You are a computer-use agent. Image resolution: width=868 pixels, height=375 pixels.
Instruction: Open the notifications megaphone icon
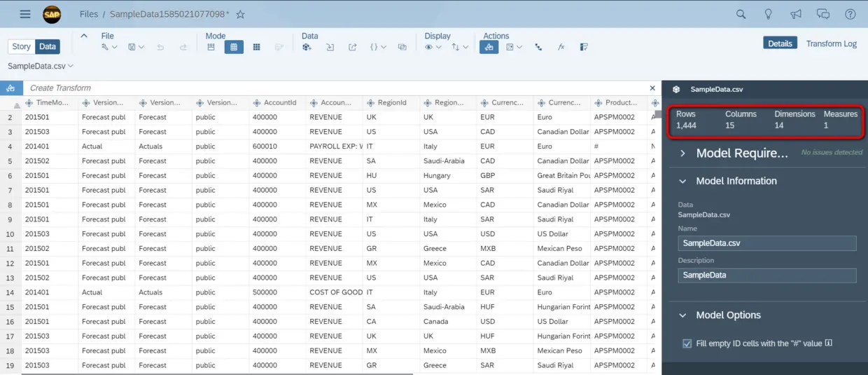tap(796, 14)
